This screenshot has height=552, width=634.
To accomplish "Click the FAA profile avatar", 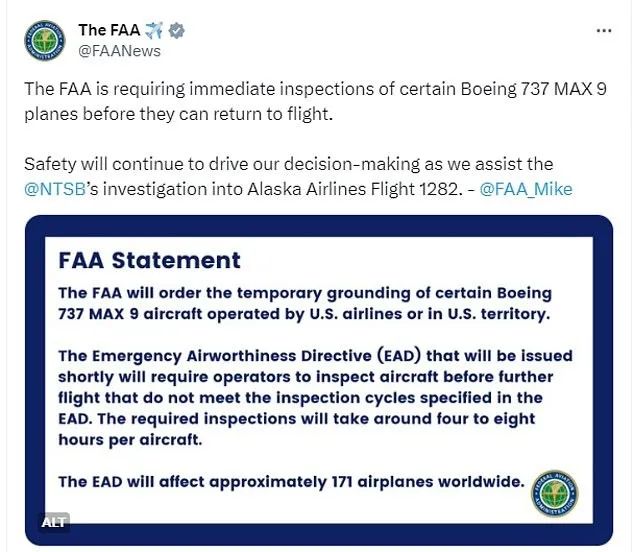I will coord(44,40).
